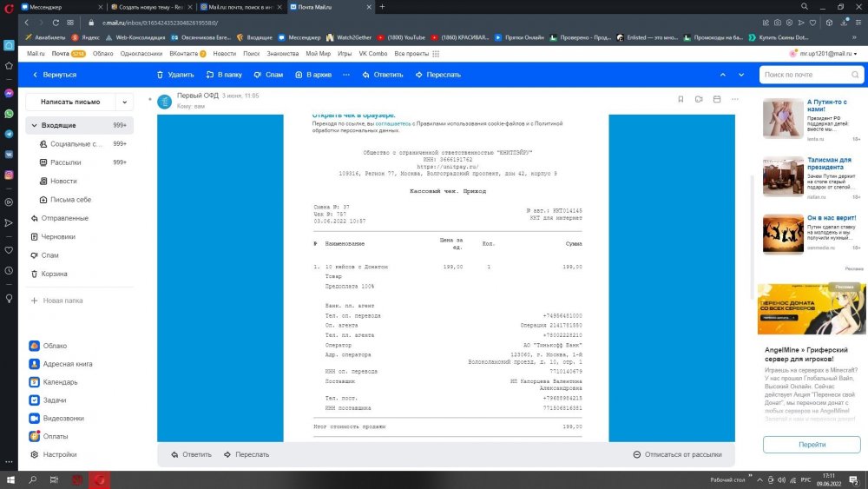Click Переслать at the email bottom

[x=247, y=454]
